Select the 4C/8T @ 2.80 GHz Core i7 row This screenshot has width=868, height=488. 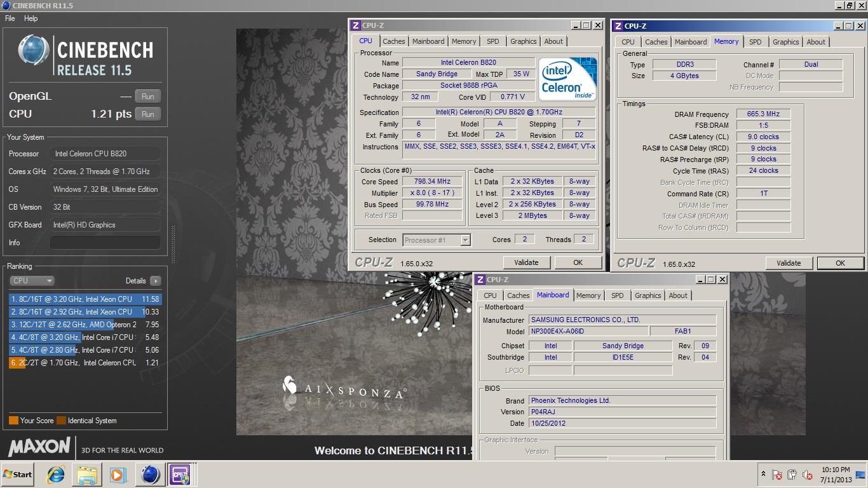(x=85, y=350)
